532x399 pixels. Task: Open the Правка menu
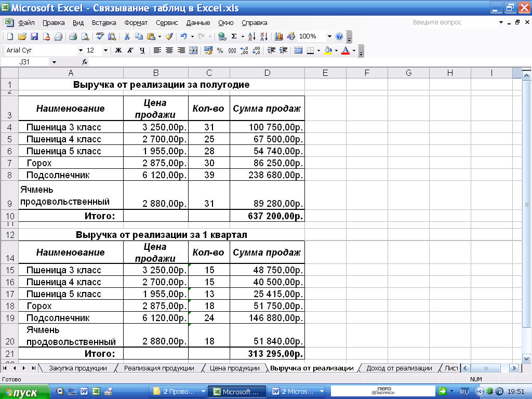tap(54, 23)
